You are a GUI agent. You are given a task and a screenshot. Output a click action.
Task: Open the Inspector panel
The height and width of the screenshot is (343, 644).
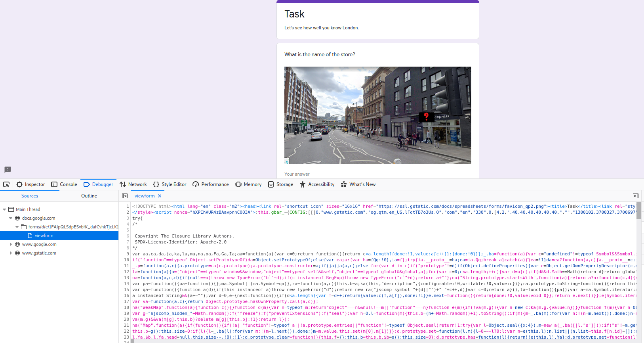30,184
